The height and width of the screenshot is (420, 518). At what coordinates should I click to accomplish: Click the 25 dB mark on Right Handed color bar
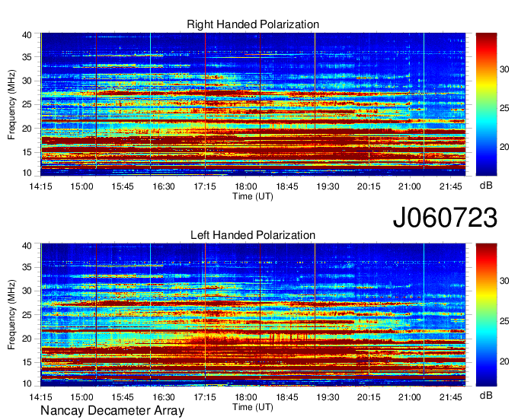(504, 108)
